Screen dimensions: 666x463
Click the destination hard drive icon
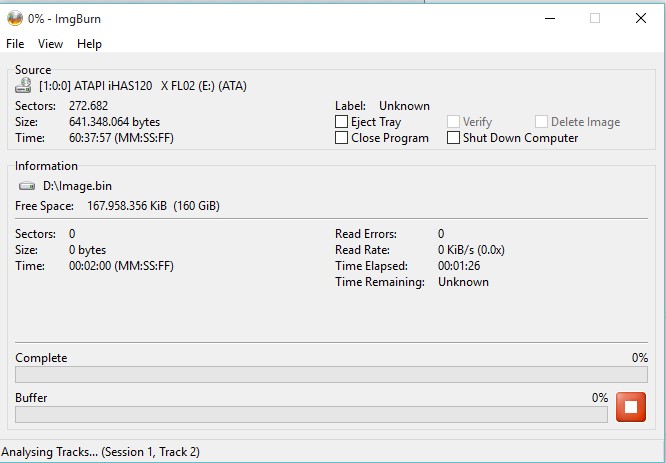pyautogui.click(x=27, y=186)
